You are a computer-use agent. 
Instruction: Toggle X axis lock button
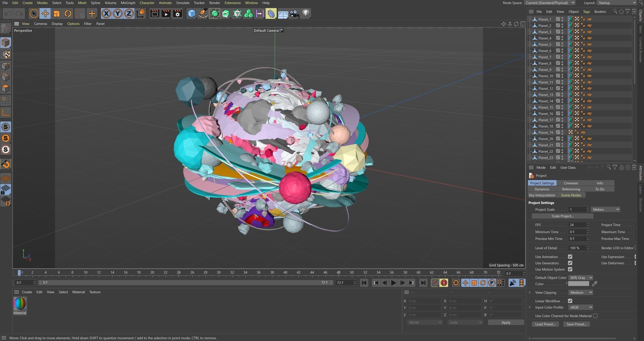tap(106, 14)
